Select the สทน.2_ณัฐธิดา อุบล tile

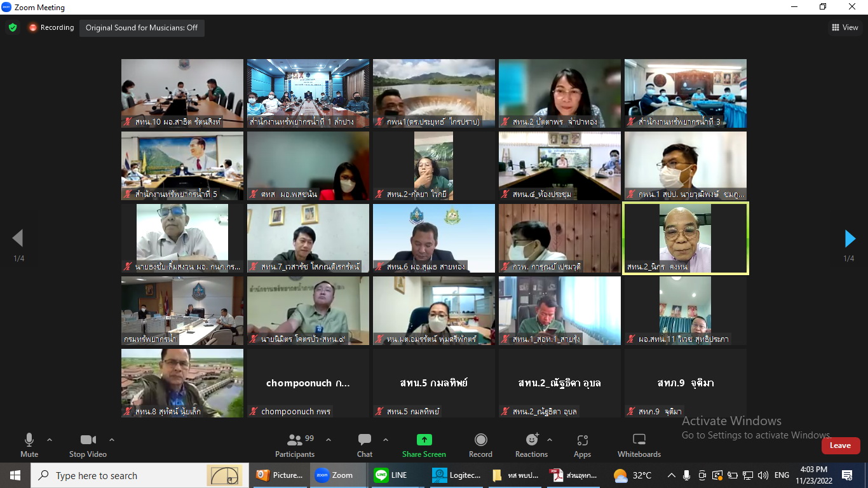click(560, 383)
